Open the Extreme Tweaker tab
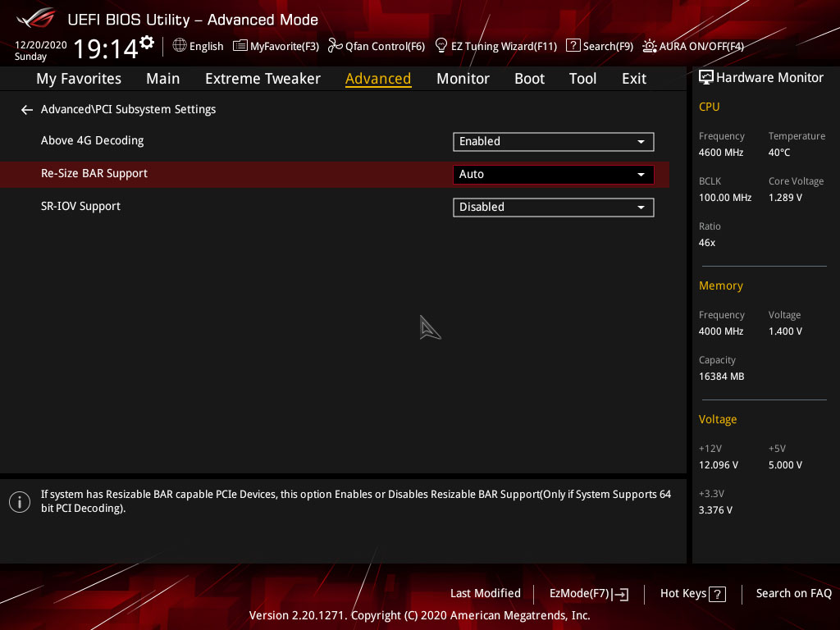The image size is (840, 630). click(x=262, y=79)
